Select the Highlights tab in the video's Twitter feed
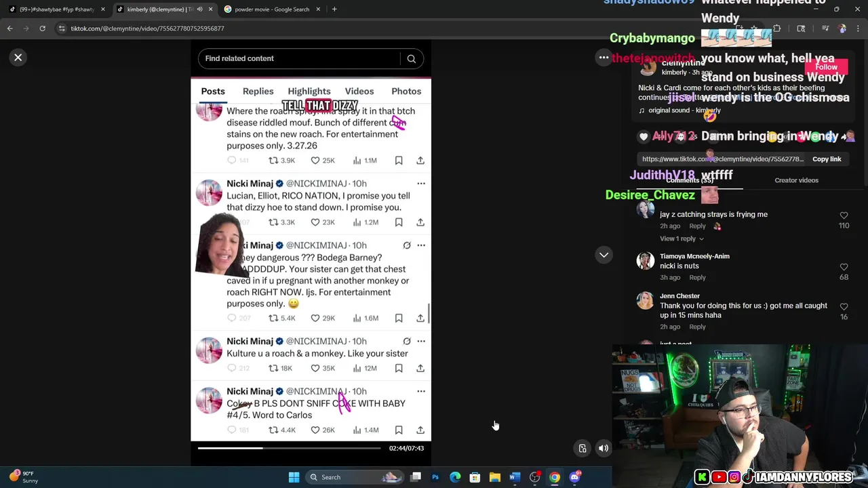 (x=309, y=91)
